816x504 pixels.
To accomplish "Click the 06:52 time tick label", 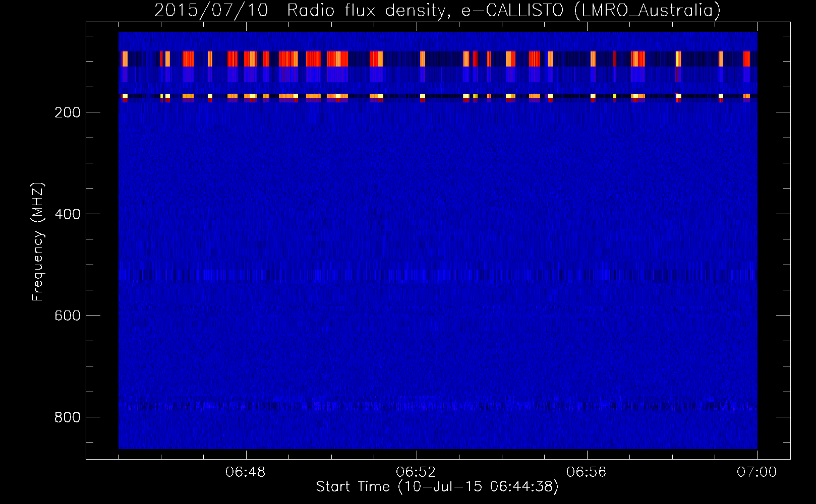I will 416,472.
